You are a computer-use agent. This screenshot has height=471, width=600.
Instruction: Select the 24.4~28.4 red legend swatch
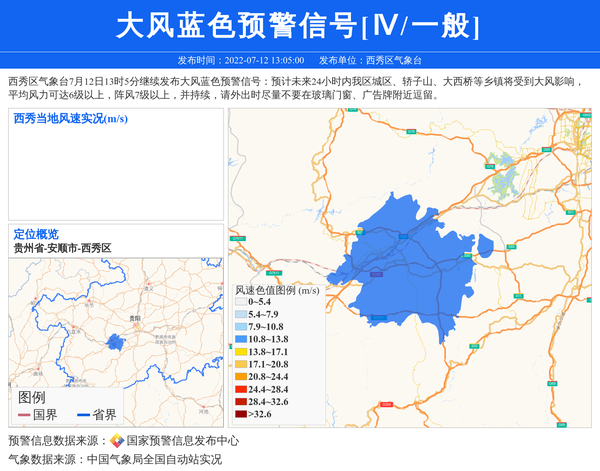240,389
